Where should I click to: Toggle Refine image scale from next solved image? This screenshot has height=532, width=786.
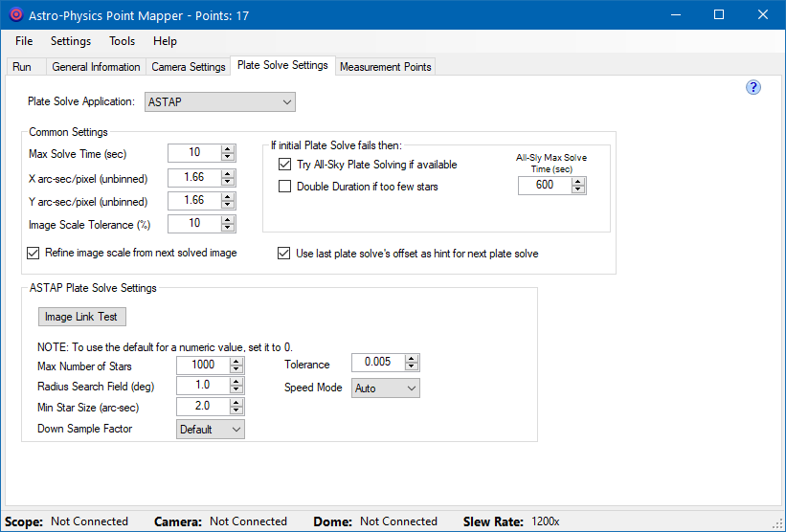pyautogui.click(x=34, y=253)
